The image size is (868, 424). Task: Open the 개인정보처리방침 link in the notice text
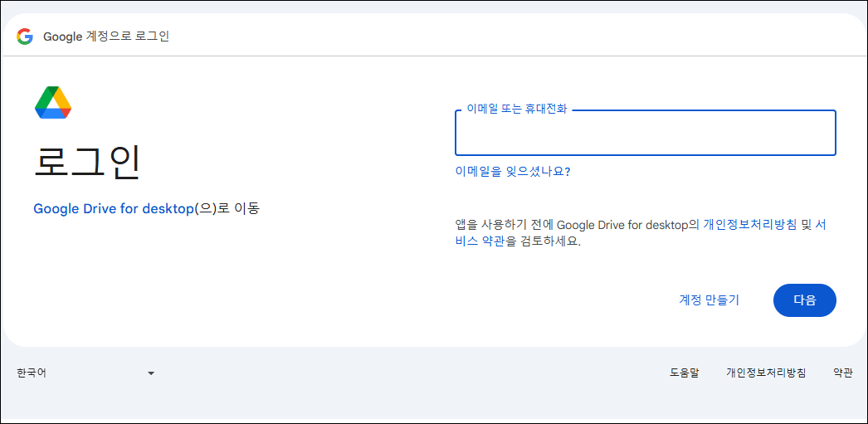coord(750,225)
